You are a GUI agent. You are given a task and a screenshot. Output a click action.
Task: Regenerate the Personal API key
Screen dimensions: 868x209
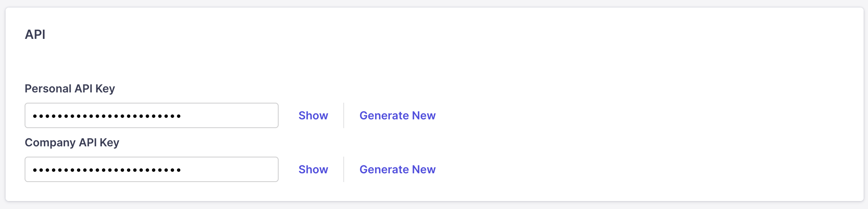tap(397, 115)
